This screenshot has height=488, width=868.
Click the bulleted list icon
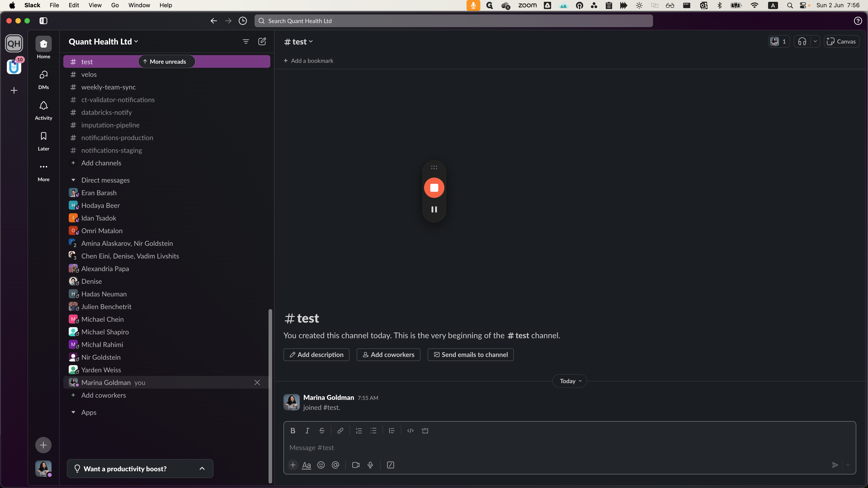pos(373,430)
